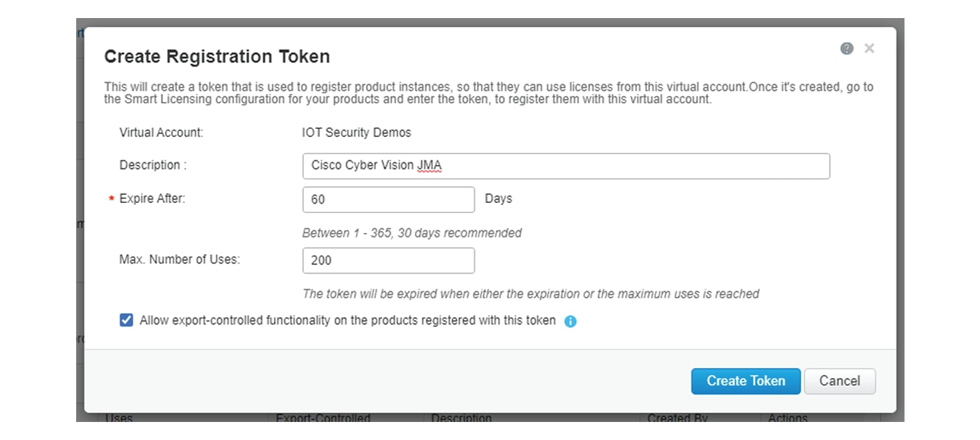This screenshot has width=980, height=440.
Task: Select the Expire After value field
Action: [387, 199]
